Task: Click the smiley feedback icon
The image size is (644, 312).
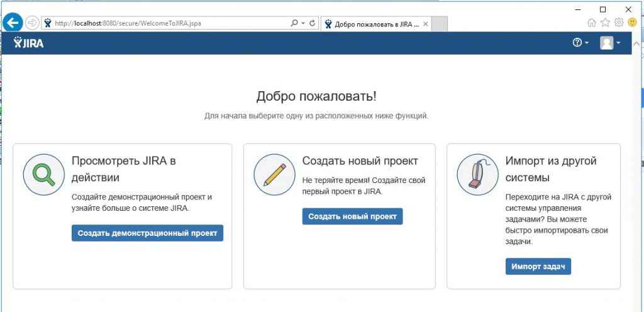Action: tap(632, 23)
